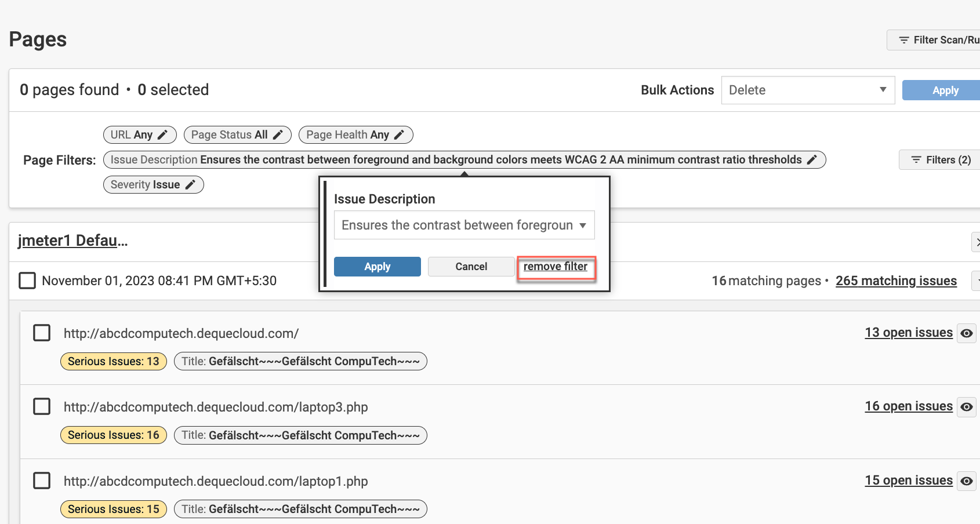Select checkbox for laptop1.php page

click(x=42, y=481)
